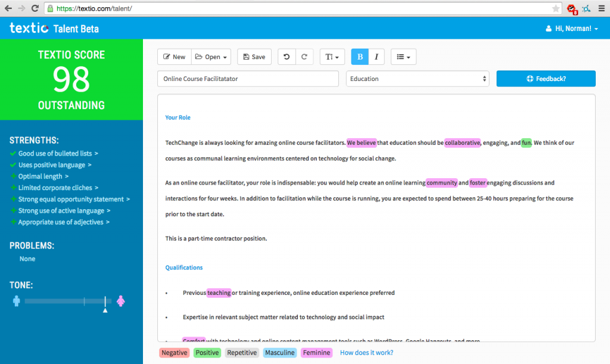Click the feminine figure tone icon
610x364 pixels.
[x=120, y=301]
